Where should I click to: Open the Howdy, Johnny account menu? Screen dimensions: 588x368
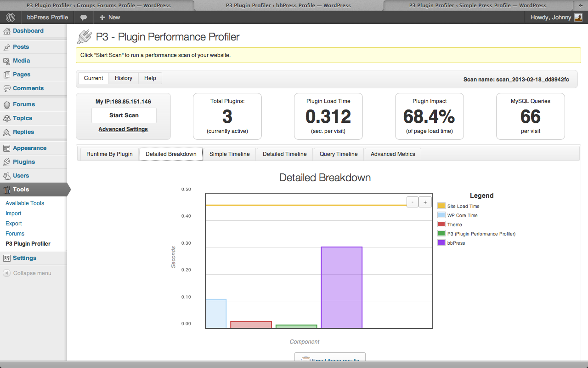[556, 17]
